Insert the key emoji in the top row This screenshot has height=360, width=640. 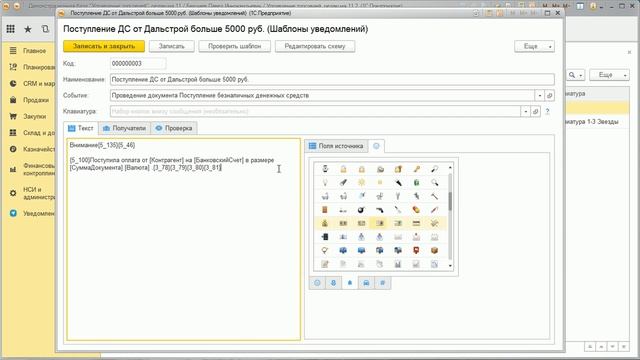[416, 169]
